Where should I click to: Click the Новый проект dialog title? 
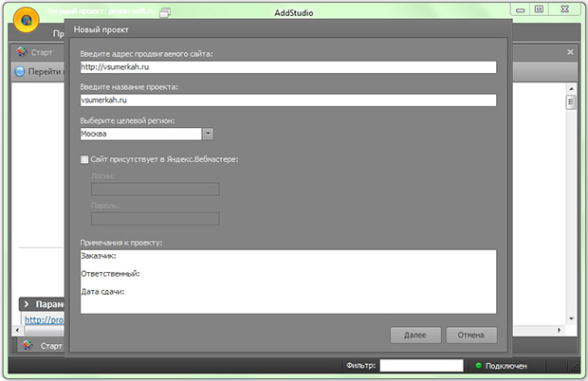pos(101,29)
